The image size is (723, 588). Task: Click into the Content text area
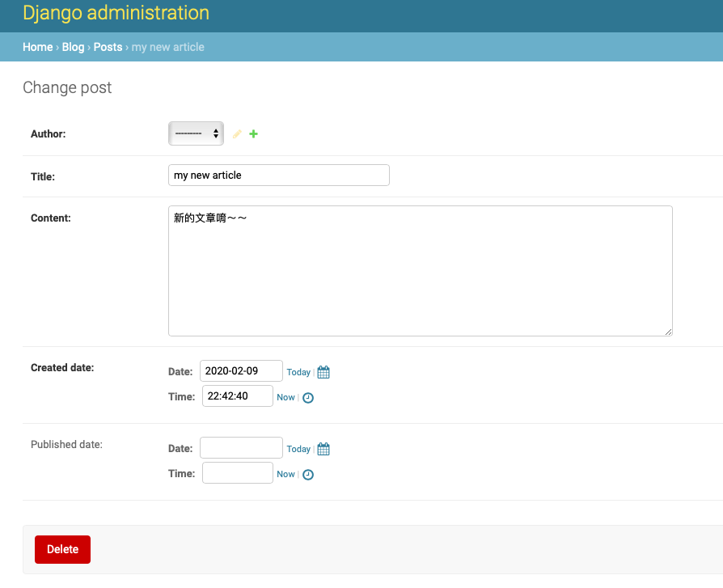tap(421, 271)
